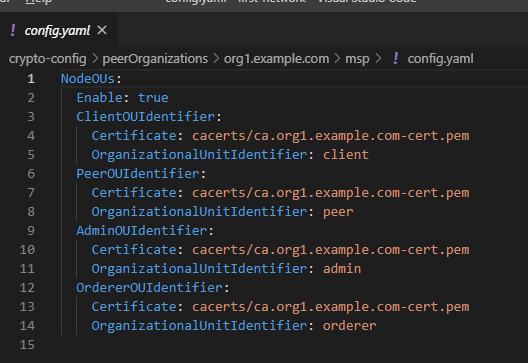Click Certificate key on line 4
The width and height of the screenshot is (528, 363).
pos(134,136)
